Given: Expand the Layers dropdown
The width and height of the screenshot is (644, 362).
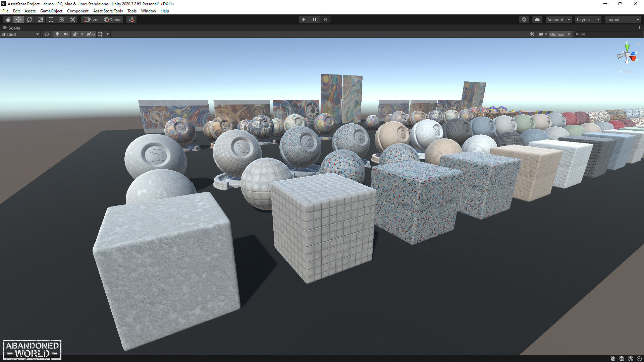Looking at the screenshot, I should pos(588,19).
